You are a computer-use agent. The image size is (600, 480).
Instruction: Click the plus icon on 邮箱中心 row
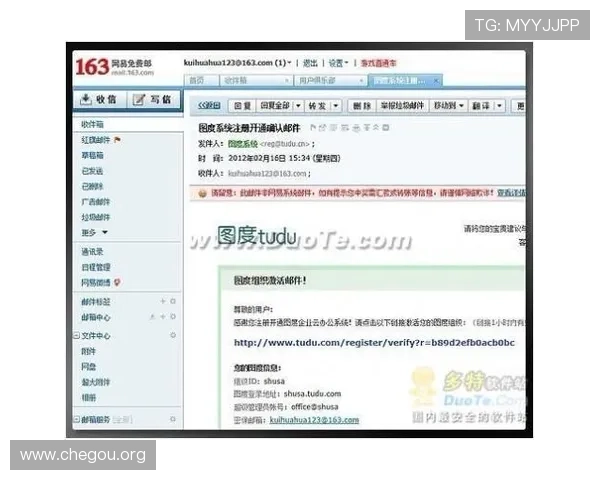click(163, 317)
